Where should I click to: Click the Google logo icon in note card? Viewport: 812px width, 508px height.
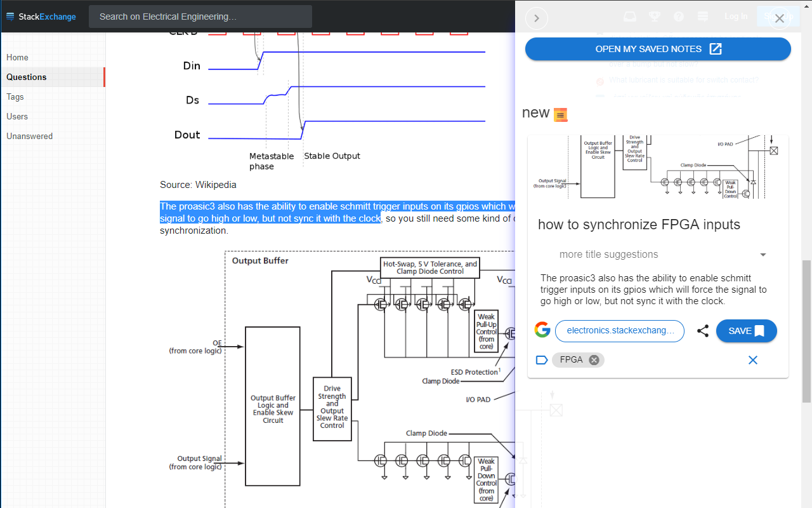coord(542,330)
